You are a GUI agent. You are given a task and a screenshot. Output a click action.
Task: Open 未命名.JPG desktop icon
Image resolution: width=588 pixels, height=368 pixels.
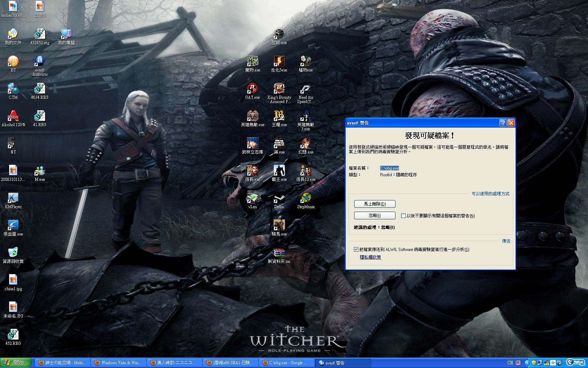click(13, 310)
